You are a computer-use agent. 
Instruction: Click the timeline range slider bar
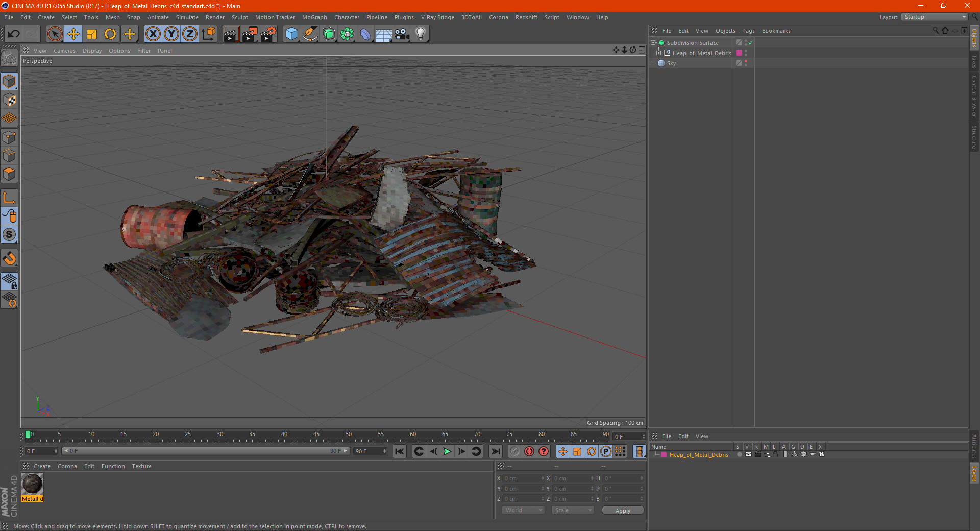[x=206, y=451]
